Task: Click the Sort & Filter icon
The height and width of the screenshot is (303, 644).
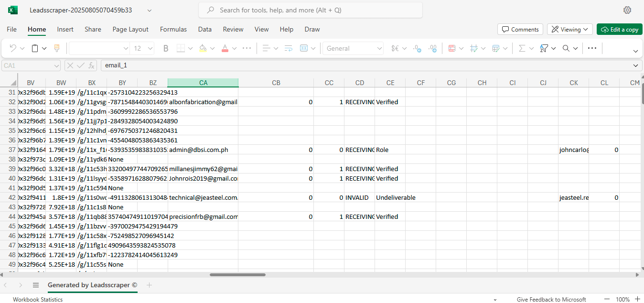Action: 544,48
